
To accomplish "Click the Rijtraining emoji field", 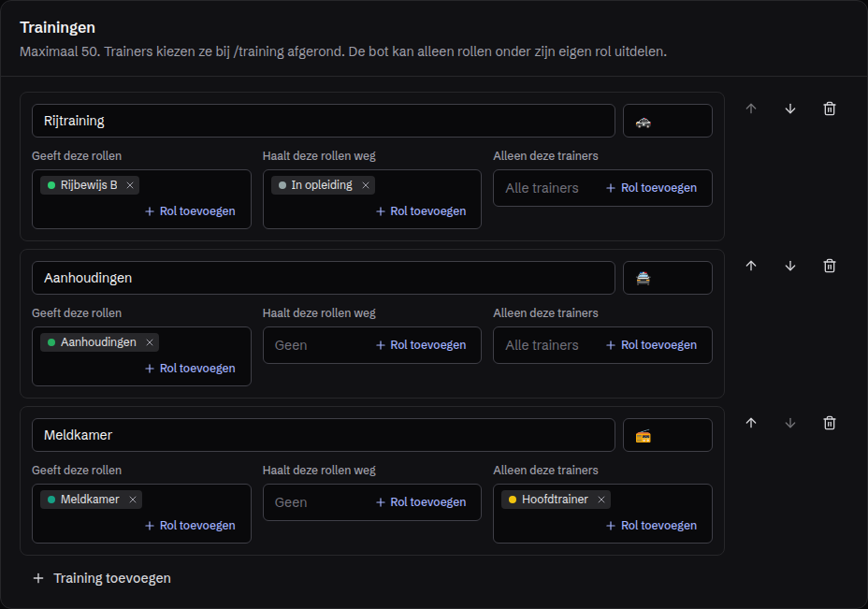I will [x=668, y=121].
